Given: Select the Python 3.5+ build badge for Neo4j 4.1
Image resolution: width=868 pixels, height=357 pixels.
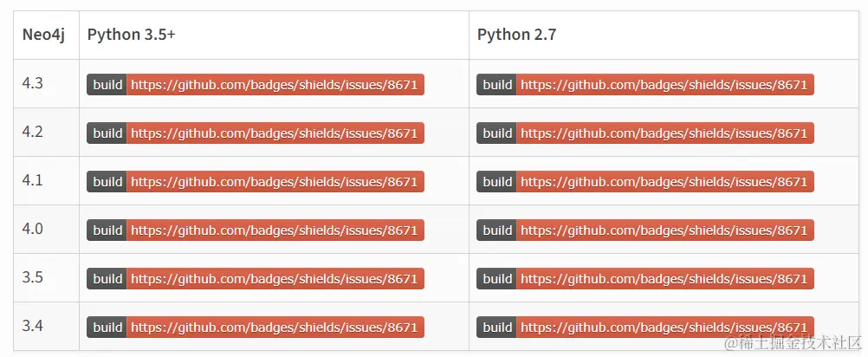Looking at the screenshot, I should pos(256,182).
